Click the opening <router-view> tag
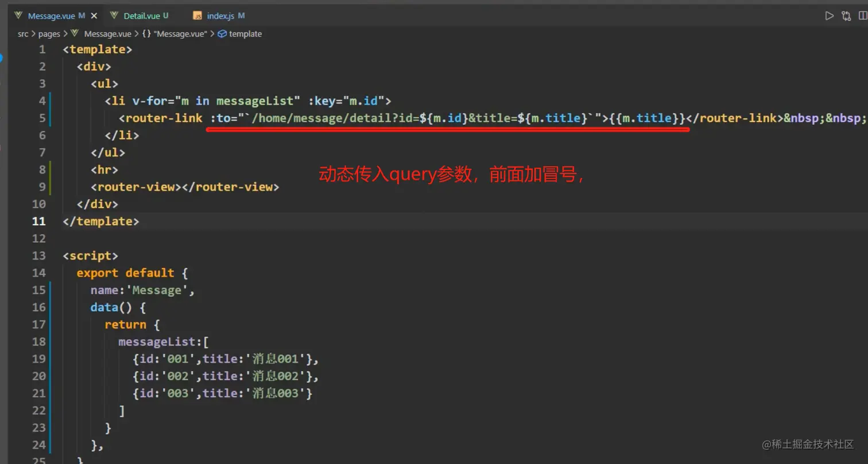This screenshot has width=868, height=464. 136,187
